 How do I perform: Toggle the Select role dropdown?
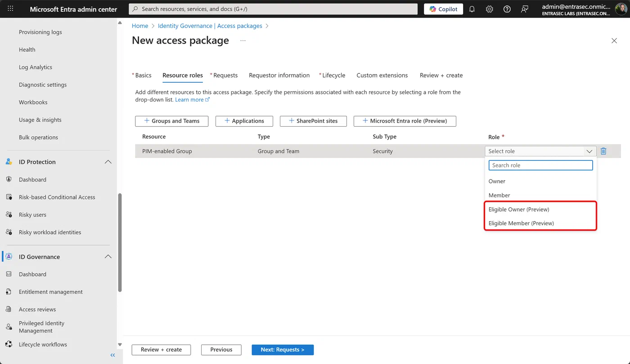(x=540, y=151)
